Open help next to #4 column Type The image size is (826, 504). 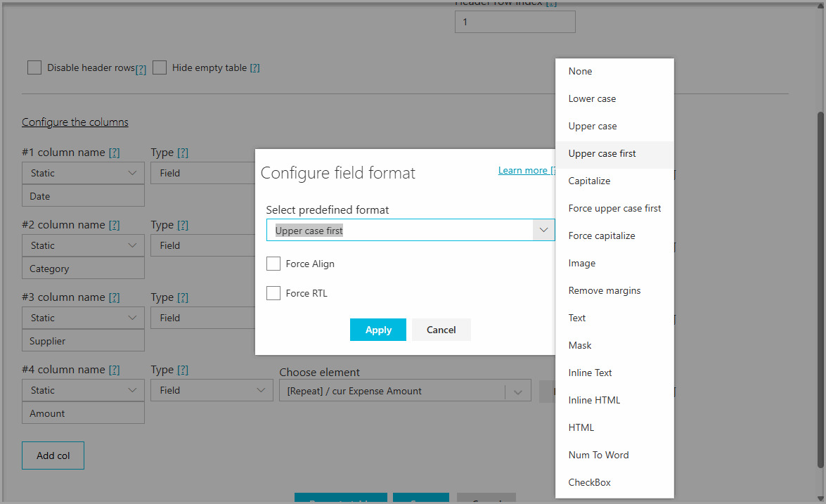tap(183, 370)
